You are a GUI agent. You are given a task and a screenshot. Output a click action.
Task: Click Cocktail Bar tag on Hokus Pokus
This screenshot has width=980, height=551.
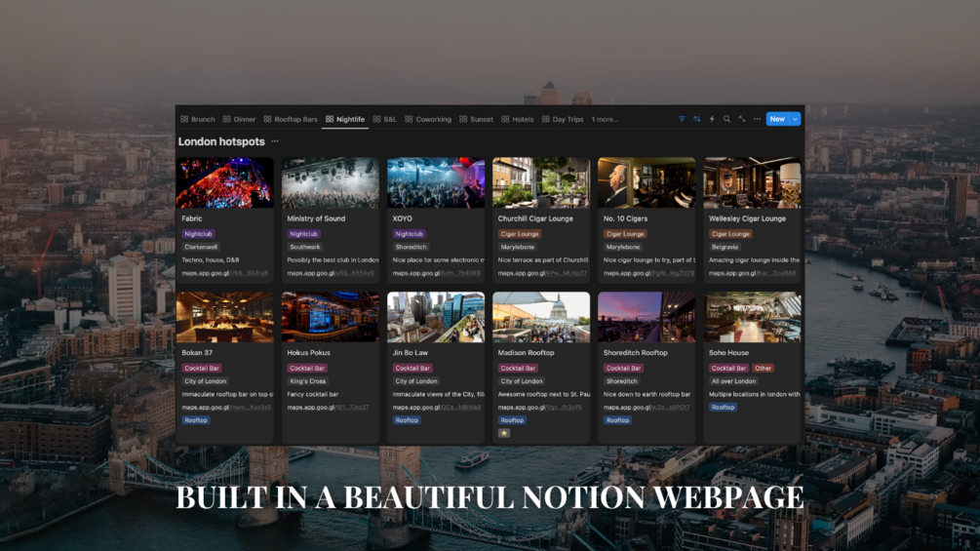[307, 368]
